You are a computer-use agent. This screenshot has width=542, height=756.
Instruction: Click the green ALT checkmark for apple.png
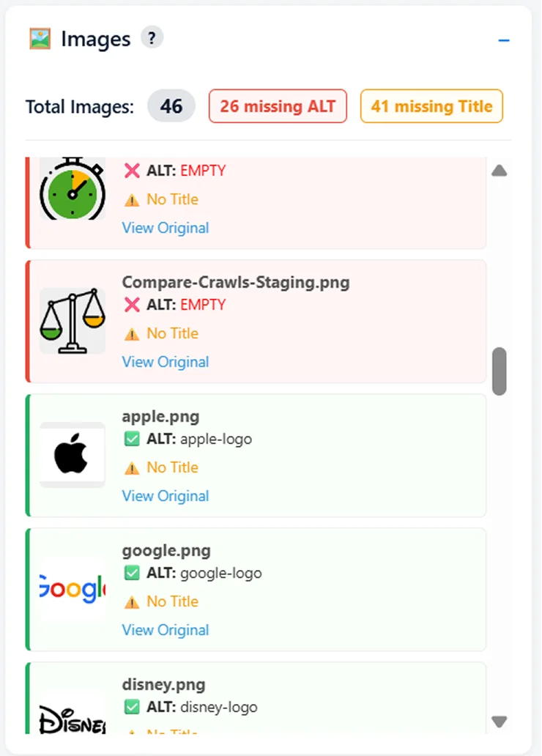132,439
